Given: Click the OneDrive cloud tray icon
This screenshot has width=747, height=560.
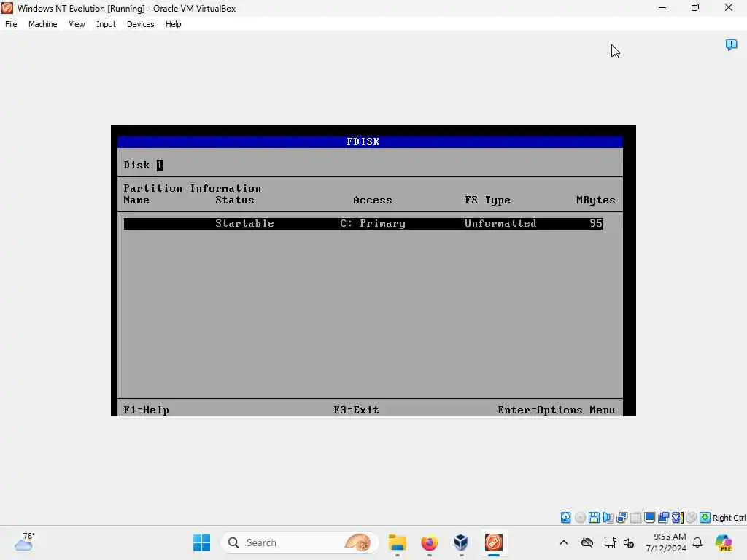Looking at the screenshot, I should pos(587,542).
